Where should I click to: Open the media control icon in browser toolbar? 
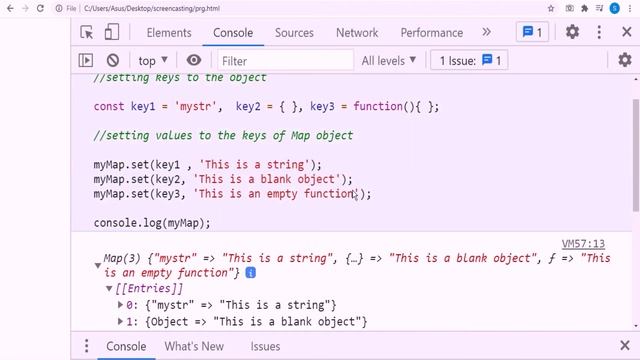click(599, 8)
